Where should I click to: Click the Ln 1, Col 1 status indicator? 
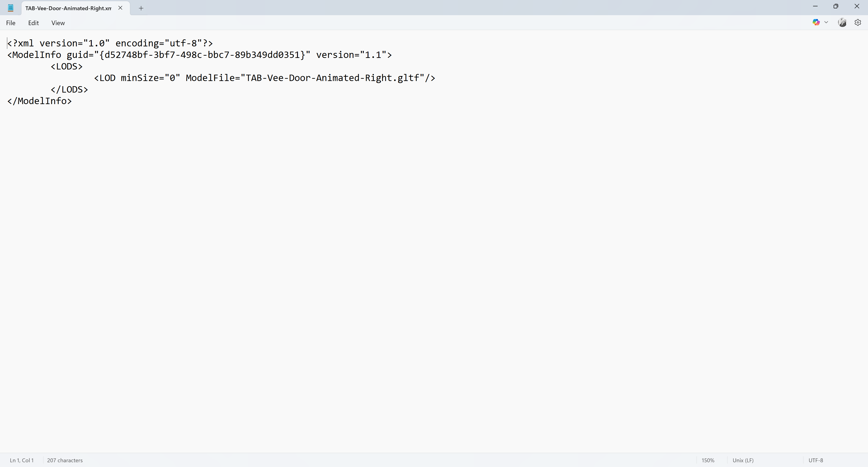click(x=21, y=460)
